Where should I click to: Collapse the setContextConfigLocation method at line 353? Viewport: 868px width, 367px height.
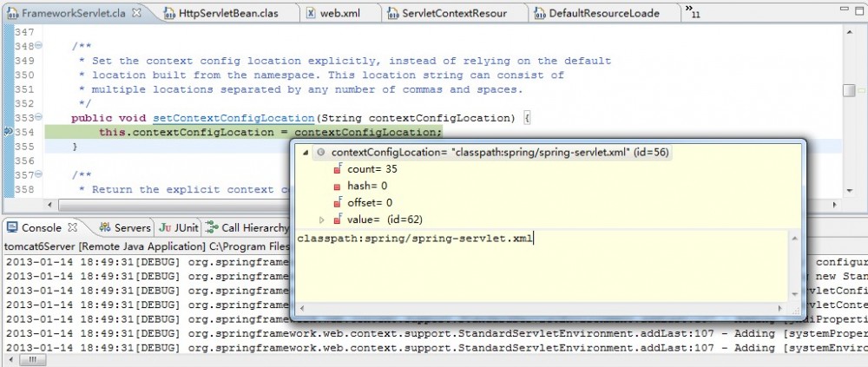39,117
